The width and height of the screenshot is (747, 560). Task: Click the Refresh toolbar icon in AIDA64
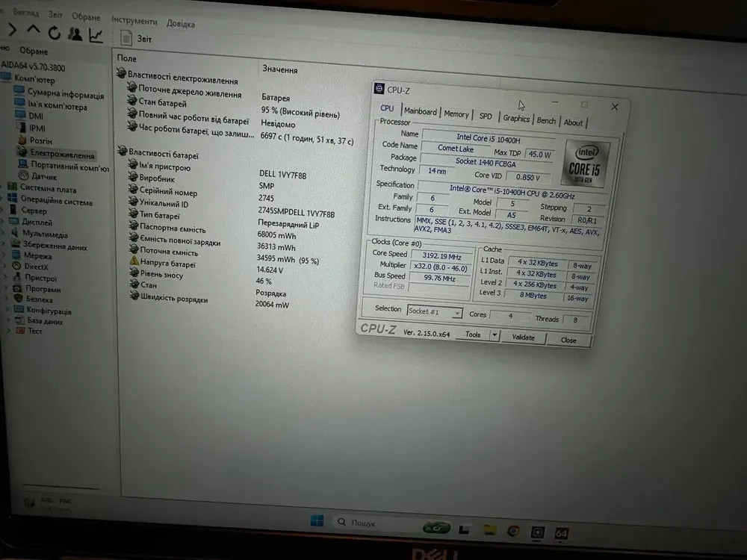[x=54, y=33]
